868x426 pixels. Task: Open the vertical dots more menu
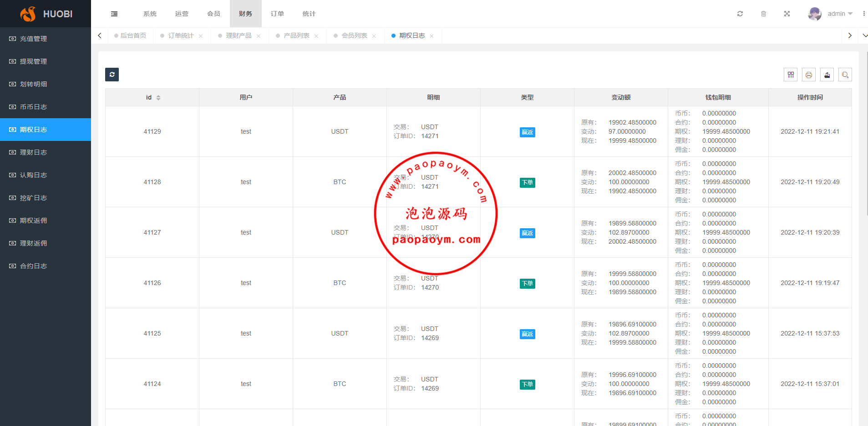864,14
